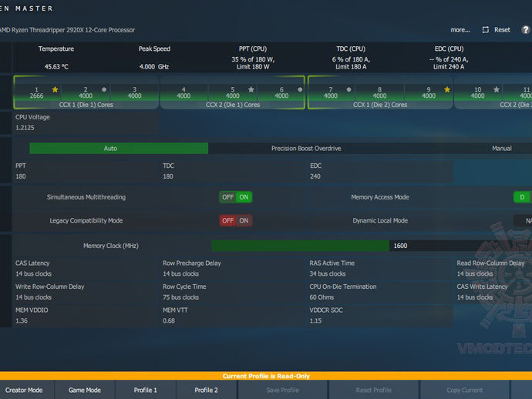
Task: Click CCX 2 (Die 1) Cores label
Action: [233, 105]
